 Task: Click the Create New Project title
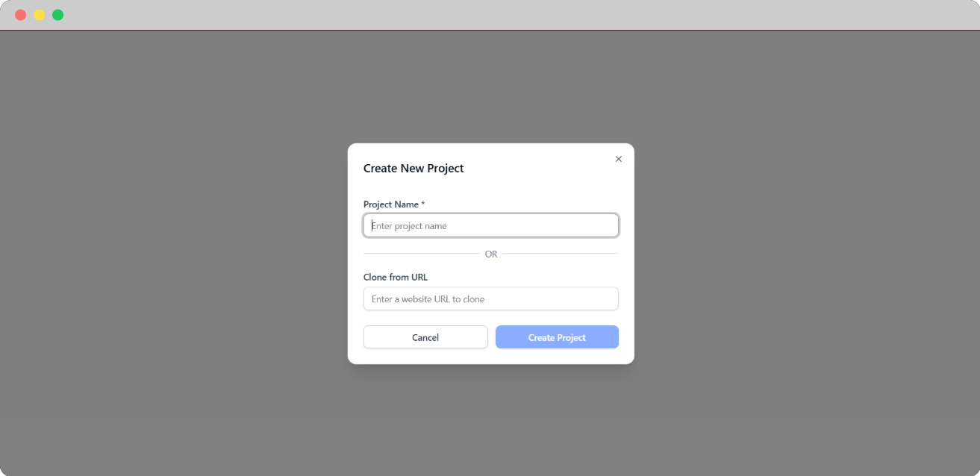click(x=413, y=168)
